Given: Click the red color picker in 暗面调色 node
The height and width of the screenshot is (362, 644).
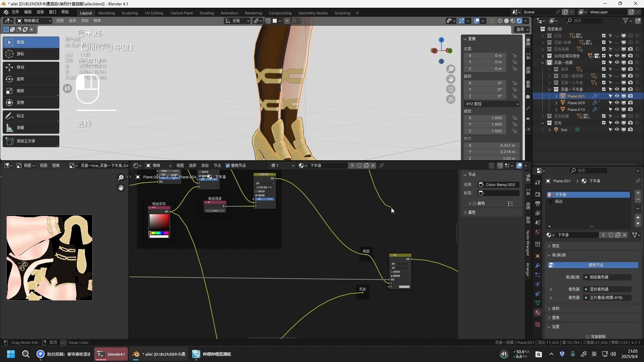Looking at the screenshot, I should (x=159, y=222).
